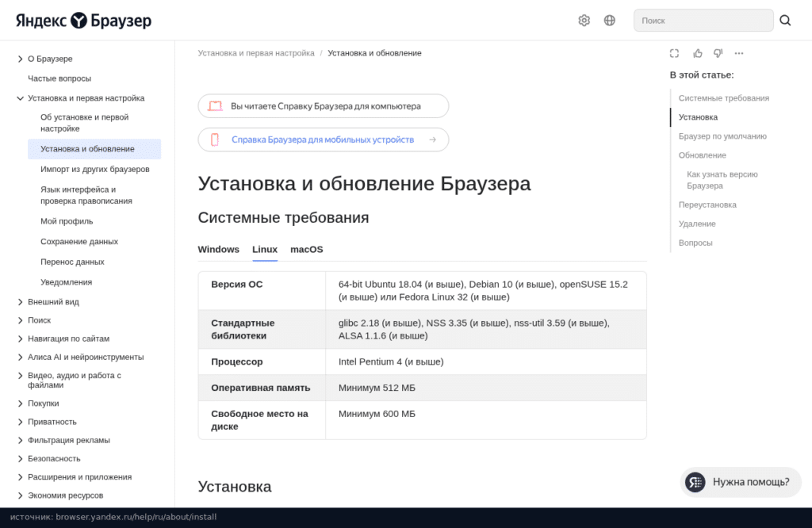Image resolution: width=812 pixels, height=528 pixels.
Task: Jump to 'Обновление' in contents
Action: [703, 155]
